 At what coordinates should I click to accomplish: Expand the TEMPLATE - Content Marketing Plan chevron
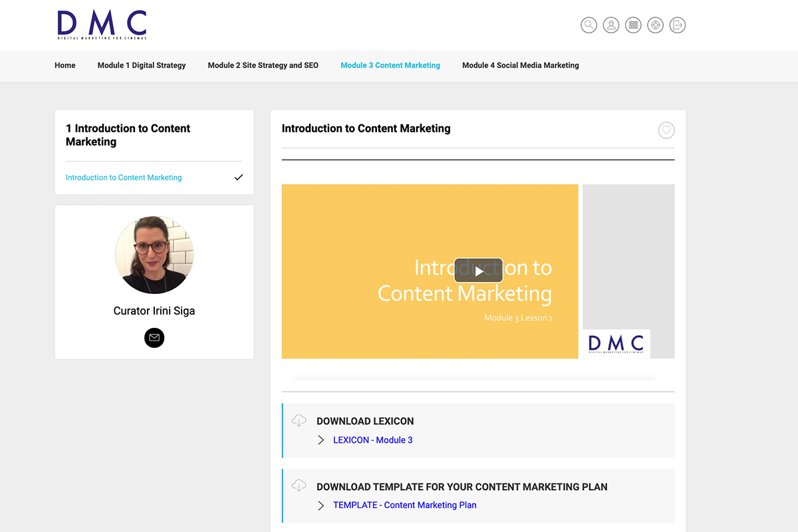(x=321, y=505)
